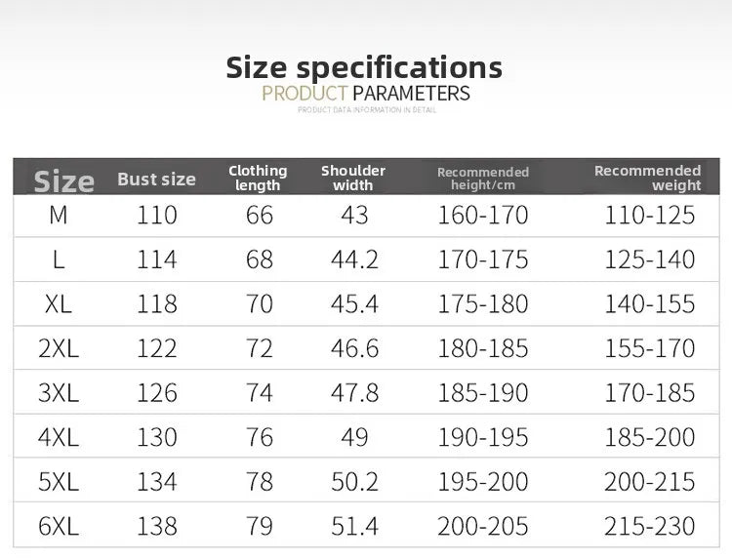The height and width of the screenshot is (560, 732).
Task: Click shoulder width value 51.4
Action: 354,527
